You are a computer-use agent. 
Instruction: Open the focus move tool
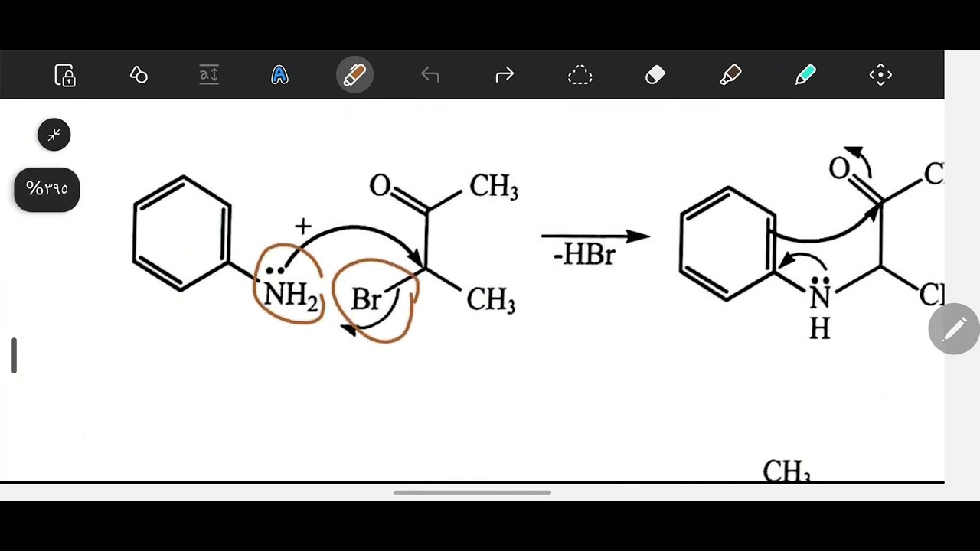coord(880,75)
